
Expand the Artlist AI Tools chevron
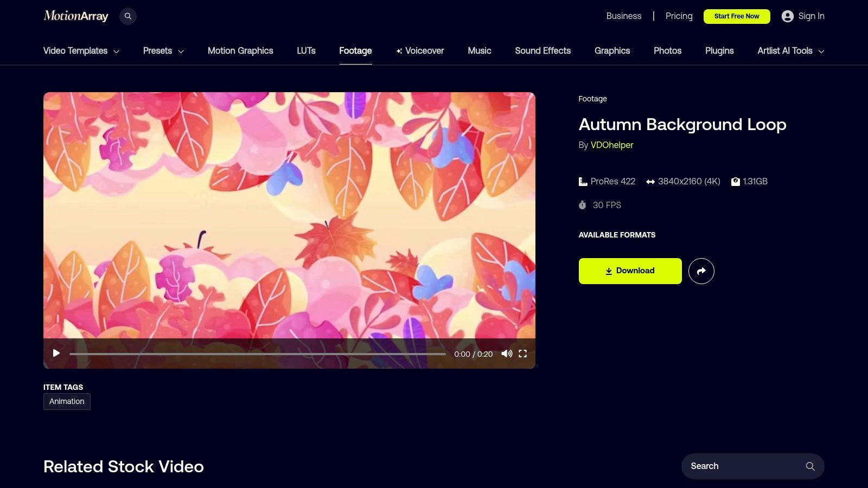click(821, 52)
